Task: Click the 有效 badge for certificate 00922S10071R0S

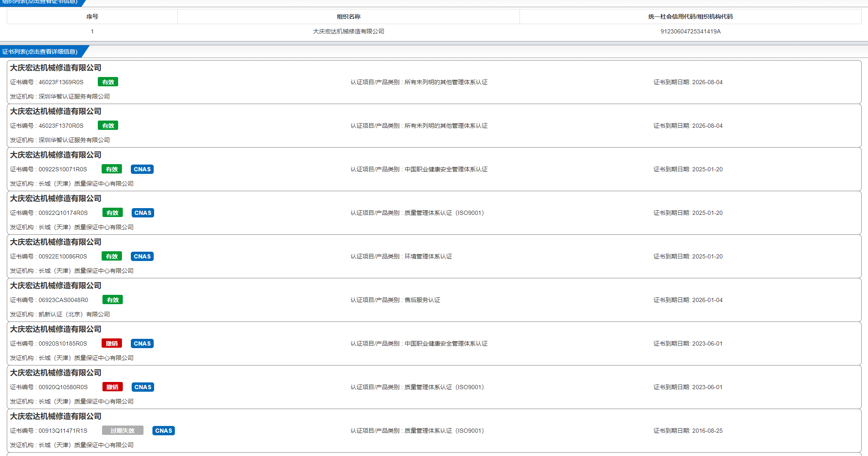Action: click(112, 169)
